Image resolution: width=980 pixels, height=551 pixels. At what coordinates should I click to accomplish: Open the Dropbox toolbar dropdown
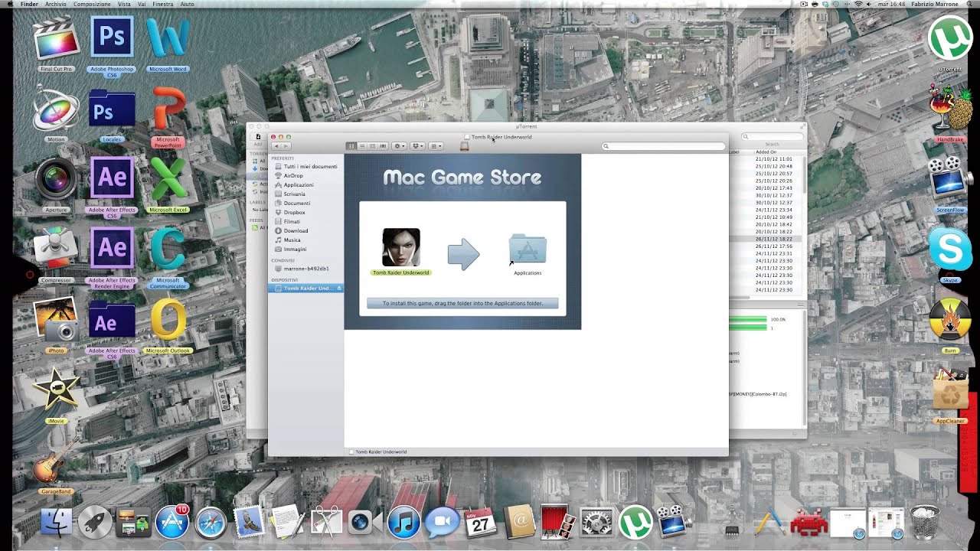click(x=417, y=146)
